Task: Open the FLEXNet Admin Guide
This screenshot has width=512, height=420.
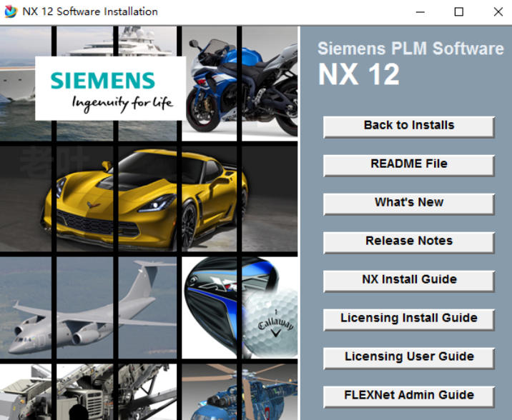Action: click(x=408, y=396)
